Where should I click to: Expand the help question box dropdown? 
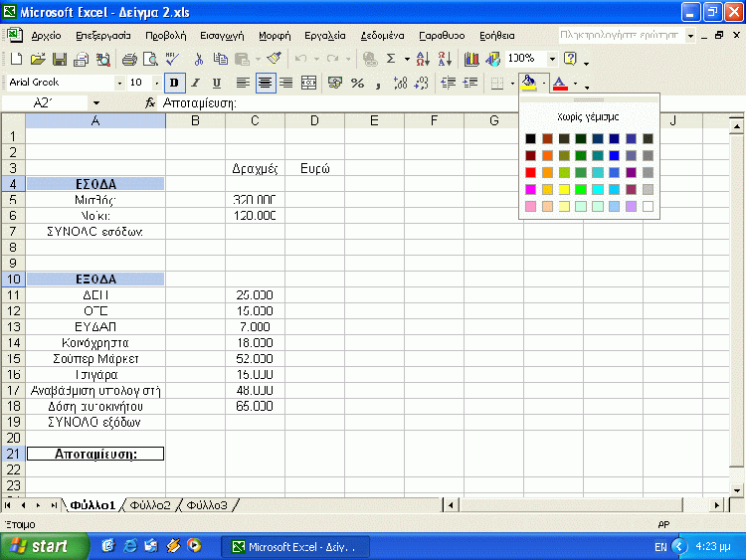pos(690,36)
